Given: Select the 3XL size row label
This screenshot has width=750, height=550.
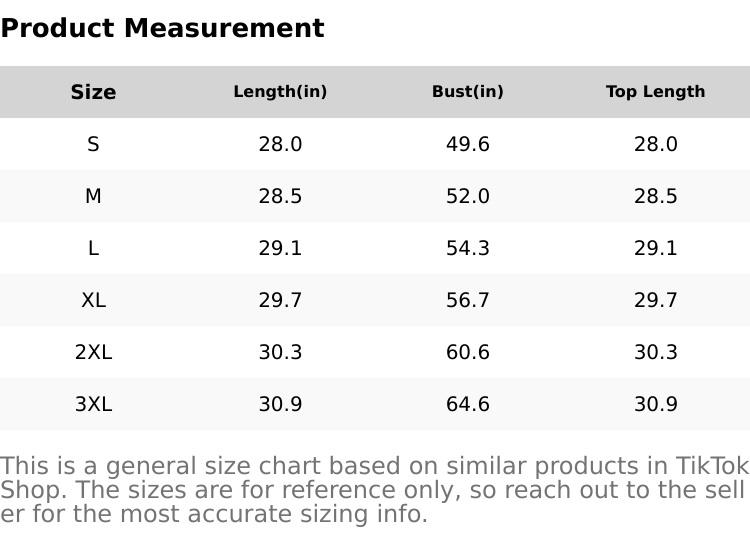Looking at the screenshot, I should (93, 404).
